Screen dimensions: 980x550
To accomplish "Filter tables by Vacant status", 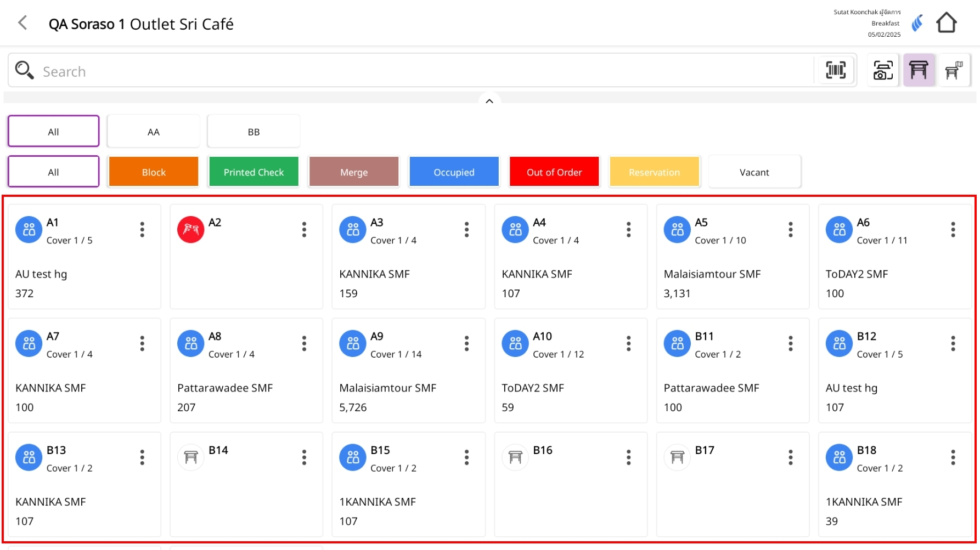I will pos(754,172).
